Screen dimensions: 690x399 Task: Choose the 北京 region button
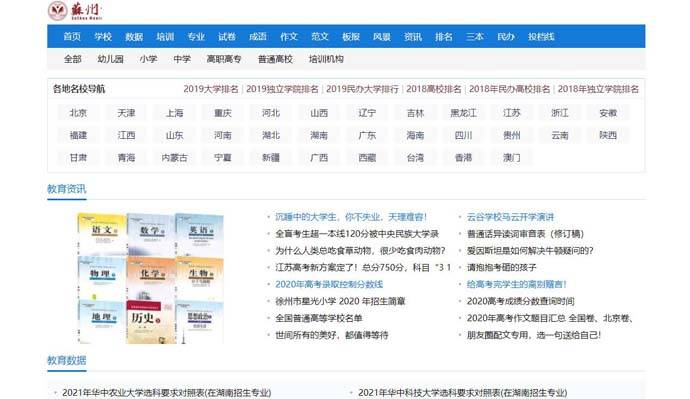(x=78, y=113)
